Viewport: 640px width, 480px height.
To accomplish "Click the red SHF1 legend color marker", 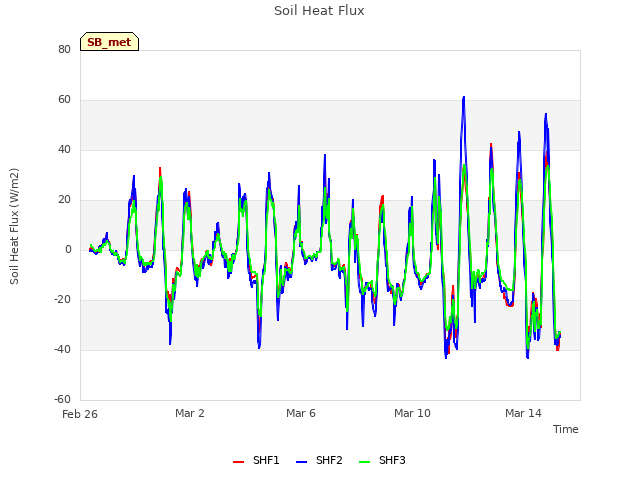I will pos(238,462).
